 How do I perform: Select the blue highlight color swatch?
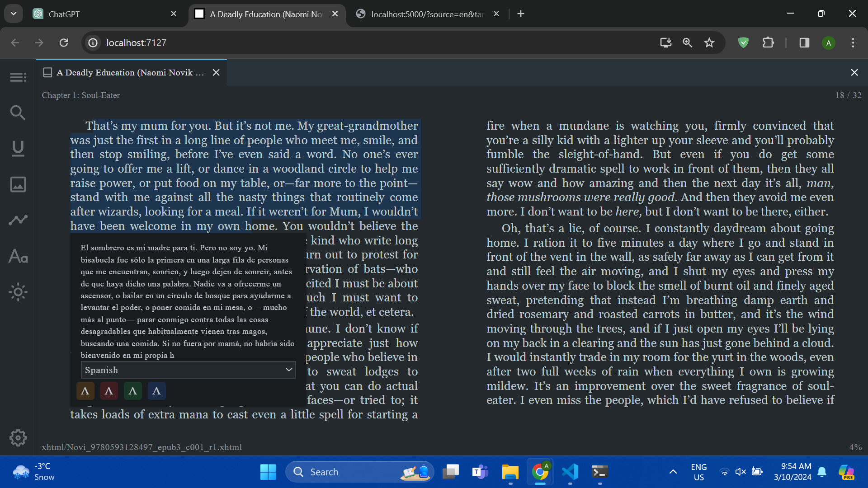point(156,391)
